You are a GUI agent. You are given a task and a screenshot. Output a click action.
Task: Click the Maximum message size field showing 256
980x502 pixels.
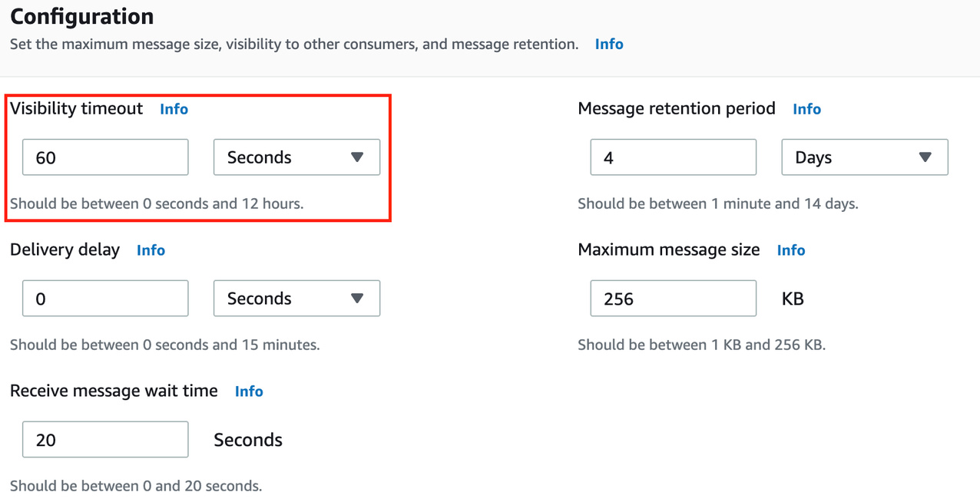click(673, 299)
